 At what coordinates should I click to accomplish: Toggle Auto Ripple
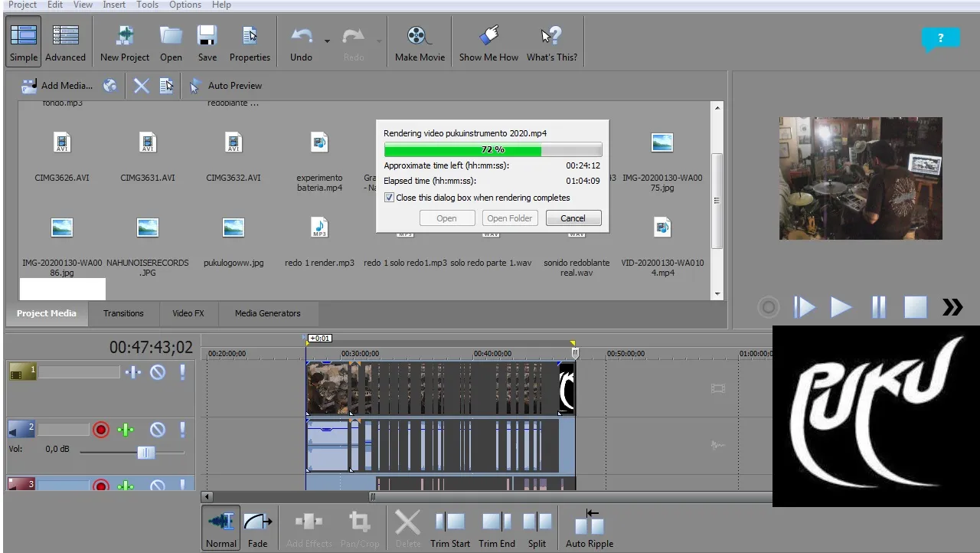pyautogui.click(x=590, y=528)
